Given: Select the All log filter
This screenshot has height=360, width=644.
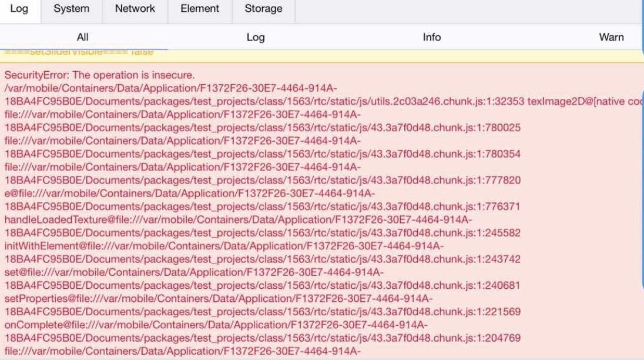Looking at the screenshot, I should [83, 37].
